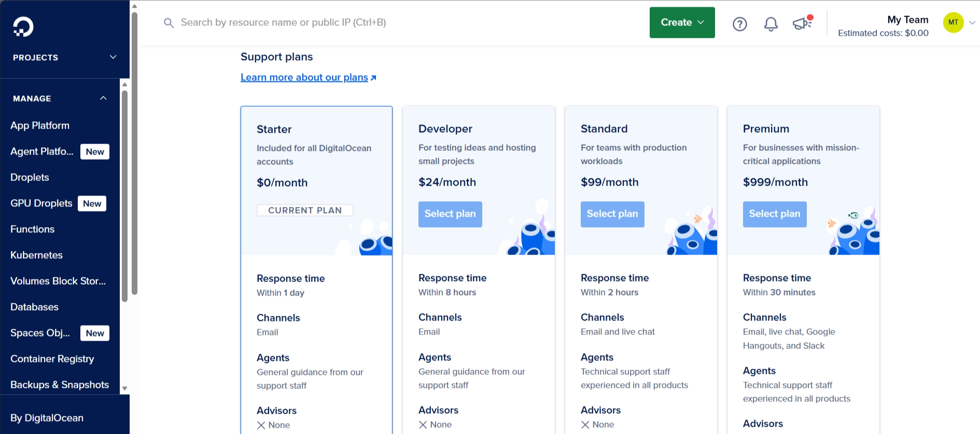Open By DigitalOcean section
The width and height of the screenshot is (980, 434).
47,418
